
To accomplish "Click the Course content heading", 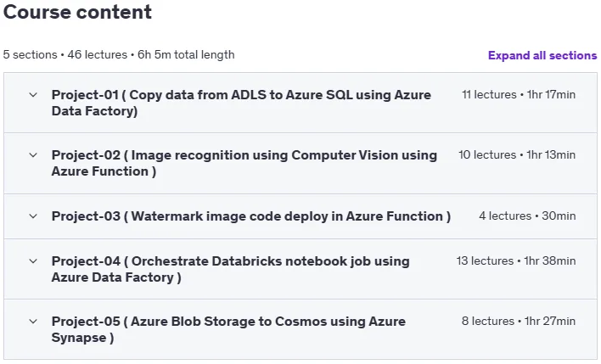I will point(77,12).
